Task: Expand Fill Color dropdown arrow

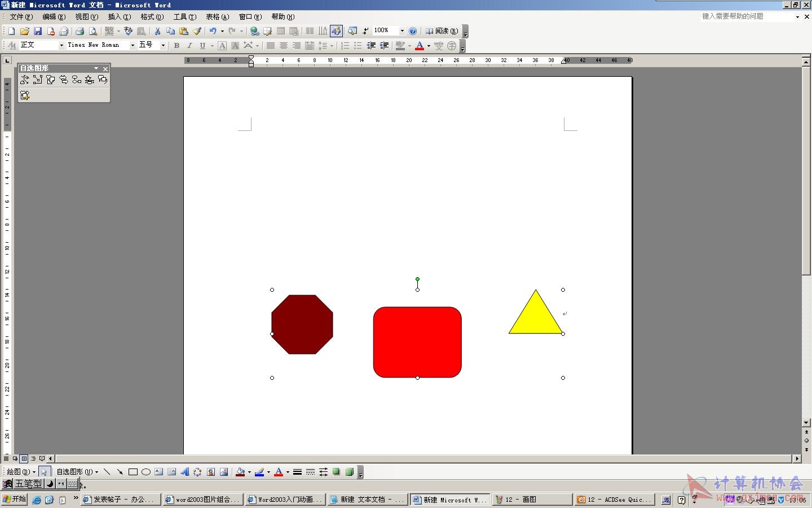Action: 249,472
